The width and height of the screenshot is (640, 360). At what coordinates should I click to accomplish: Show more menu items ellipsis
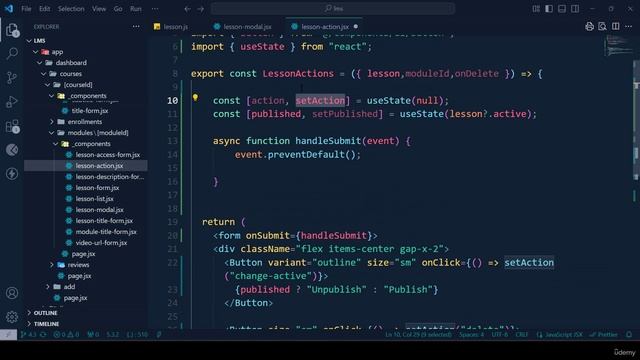coord(155,9)
